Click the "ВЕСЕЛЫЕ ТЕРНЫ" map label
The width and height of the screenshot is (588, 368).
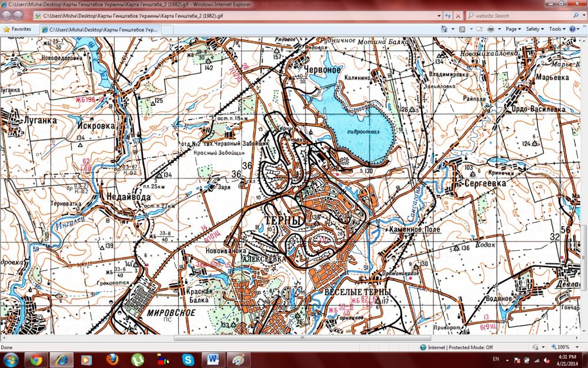(x=358, y=292)
